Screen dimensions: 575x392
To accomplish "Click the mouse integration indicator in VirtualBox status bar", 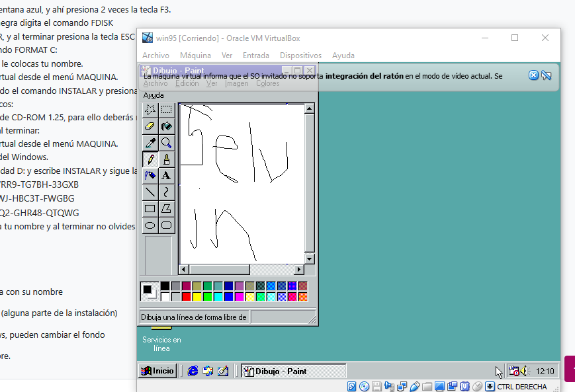I will pyautogui.click(x=477, y=387).
